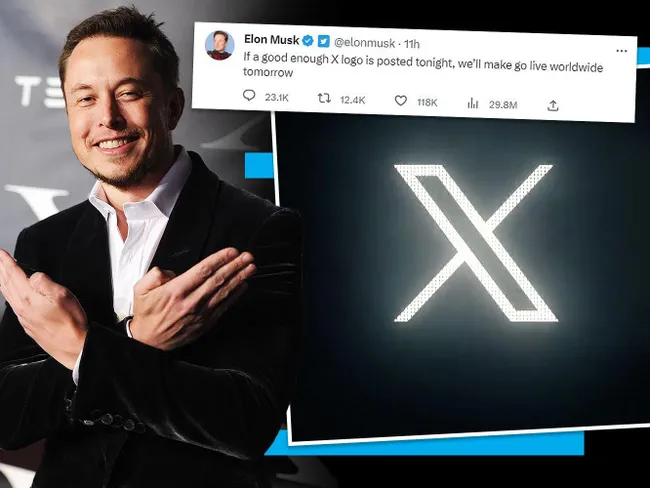
Task: Click the glowing white X logo
Action: click(476, 243)
